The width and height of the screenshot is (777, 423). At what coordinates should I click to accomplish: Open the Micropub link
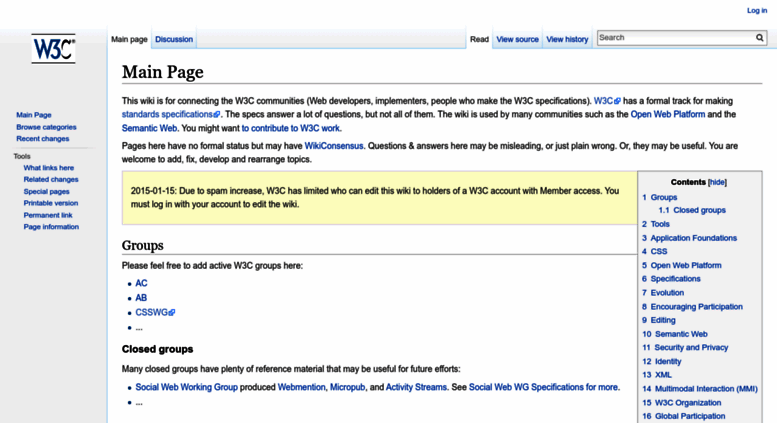click(347, 387)
